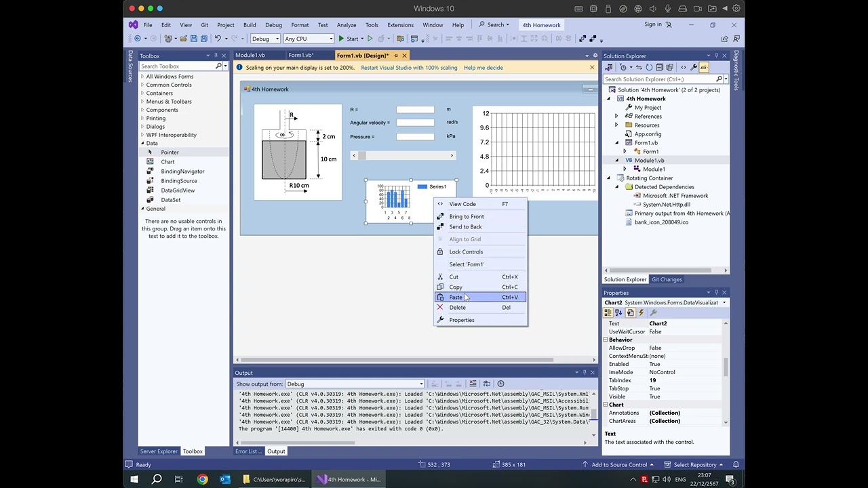This screenshot has width=868, height=488.
Task: Open the Extensions menu
Action: pyautogui.click(x=400, y=25)
